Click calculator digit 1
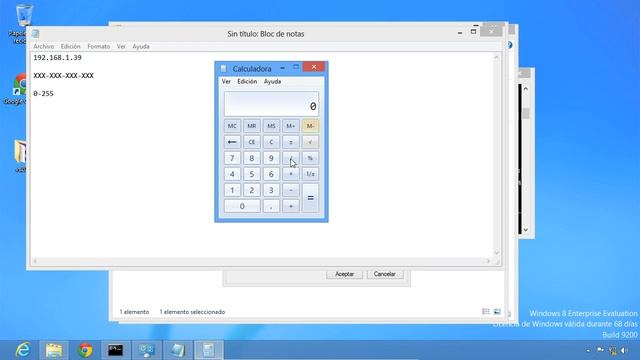Image resolution: width=640 pixels, height=360 pixels. pos(232,190)
